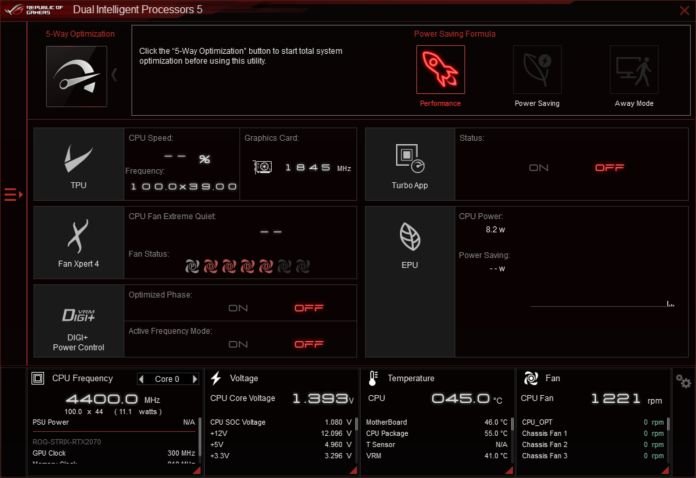Viewport: 696px width, 478px height.
Task: Open DIGI+ Power Control panel
Action: tap(79, 321)
